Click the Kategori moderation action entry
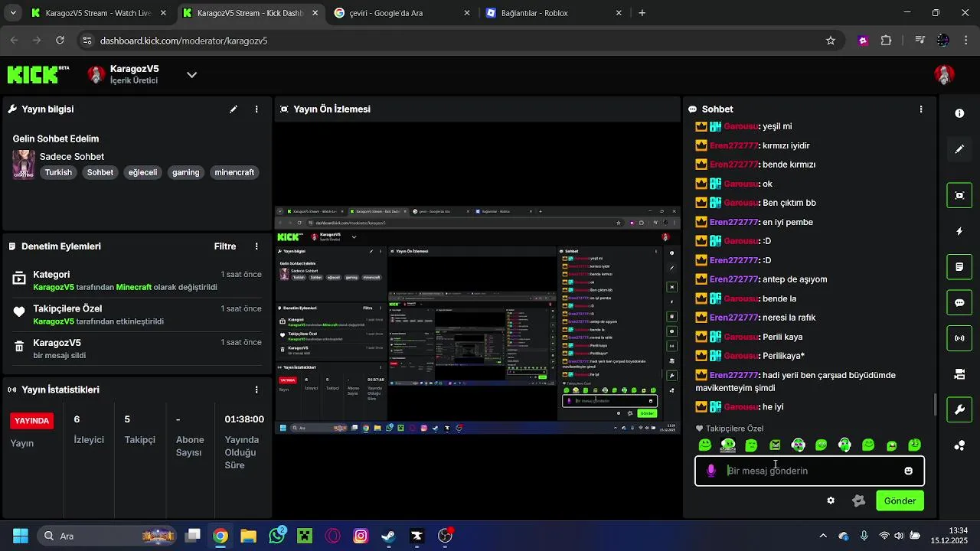This screenshot has height=551, width=980. tap(137, 280)
